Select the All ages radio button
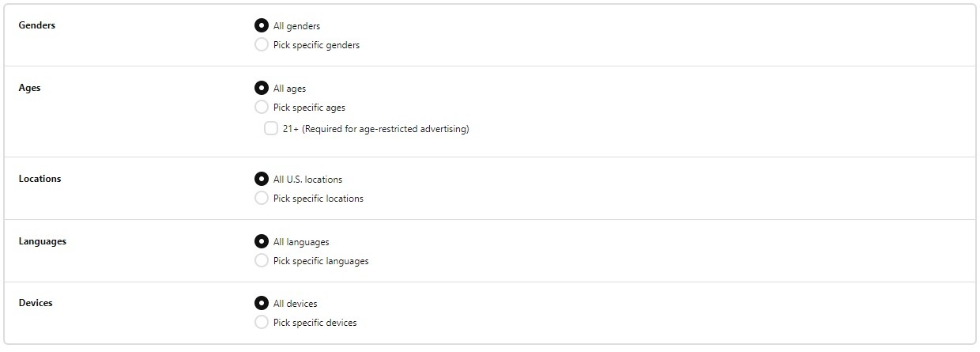980x352 pixels. tap(262, 88)
